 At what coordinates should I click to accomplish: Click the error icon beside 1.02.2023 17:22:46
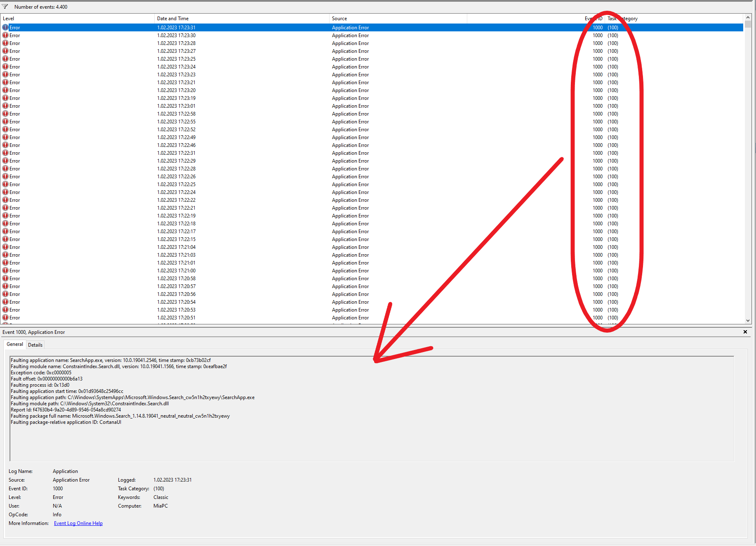(x=5, y=145)
